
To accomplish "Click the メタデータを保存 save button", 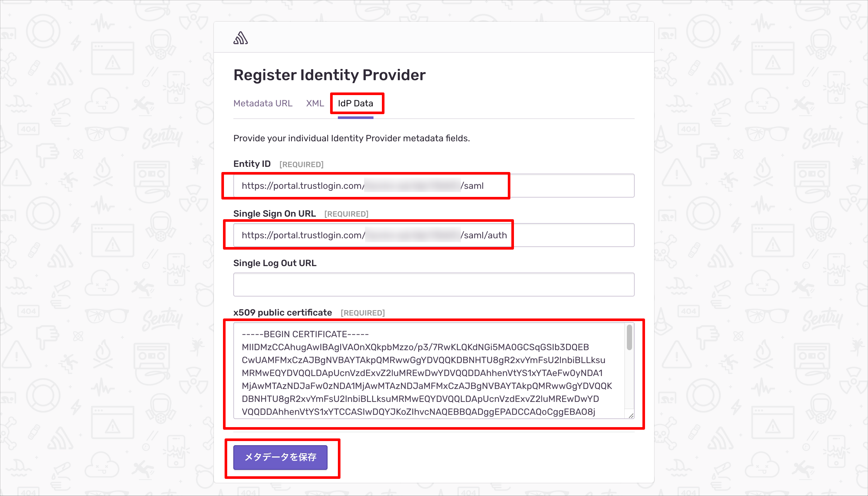I will point(280,457).
